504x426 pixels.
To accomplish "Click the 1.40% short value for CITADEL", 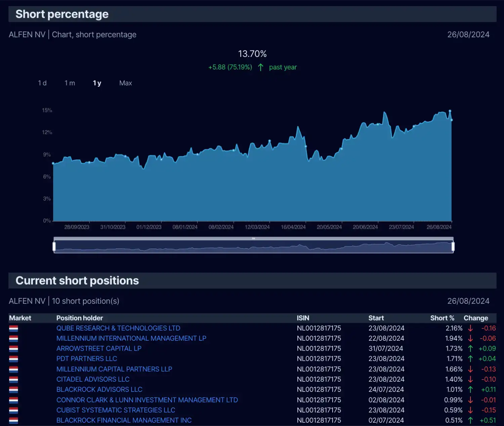I will click(454, 379).
